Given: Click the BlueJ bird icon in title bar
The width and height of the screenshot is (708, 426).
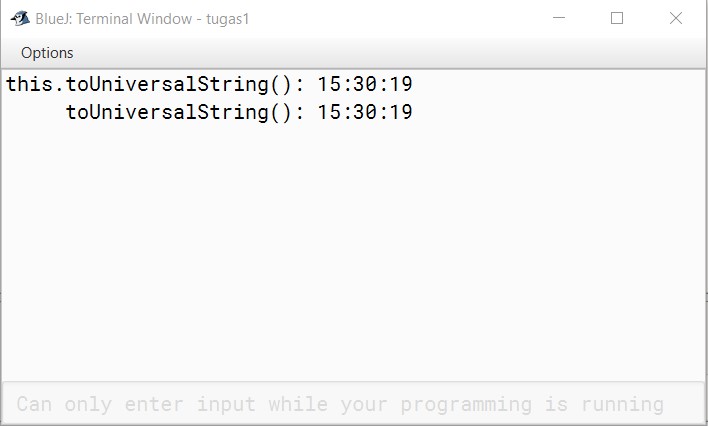Looking at the screenshot, I should pos(20,19).
